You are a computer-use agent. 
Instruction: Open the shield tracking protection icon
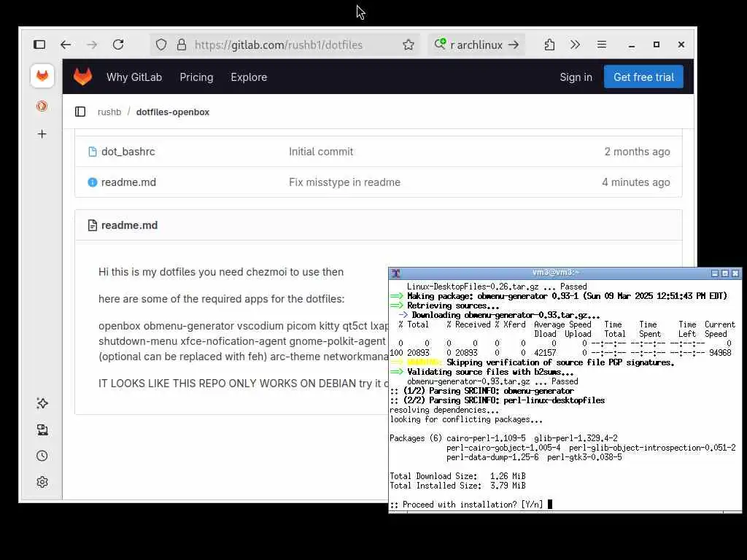[x=161, y=44]
